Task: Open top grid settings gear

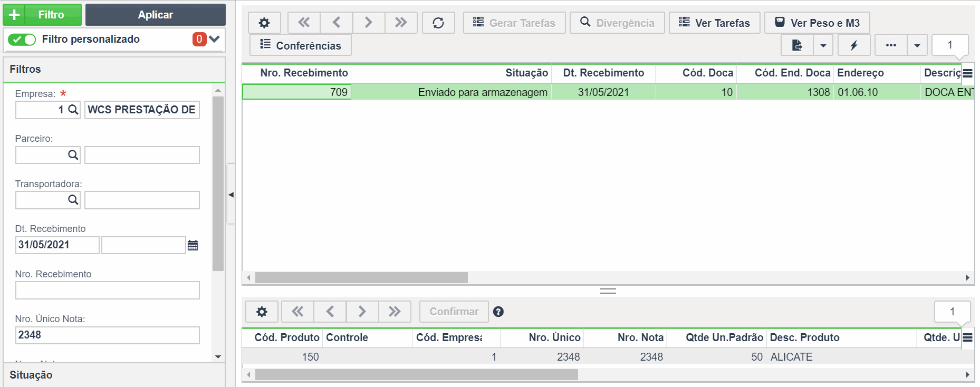Action: [264, 23]
